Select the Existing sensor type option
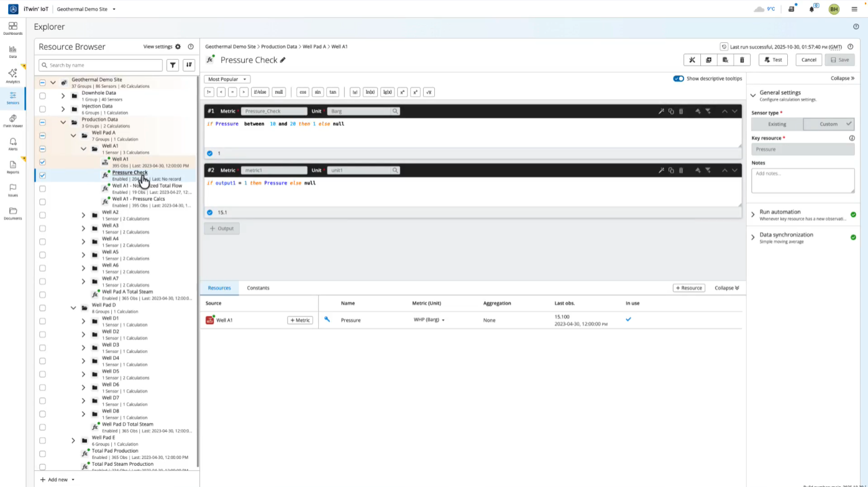 (x=777, y=124)
